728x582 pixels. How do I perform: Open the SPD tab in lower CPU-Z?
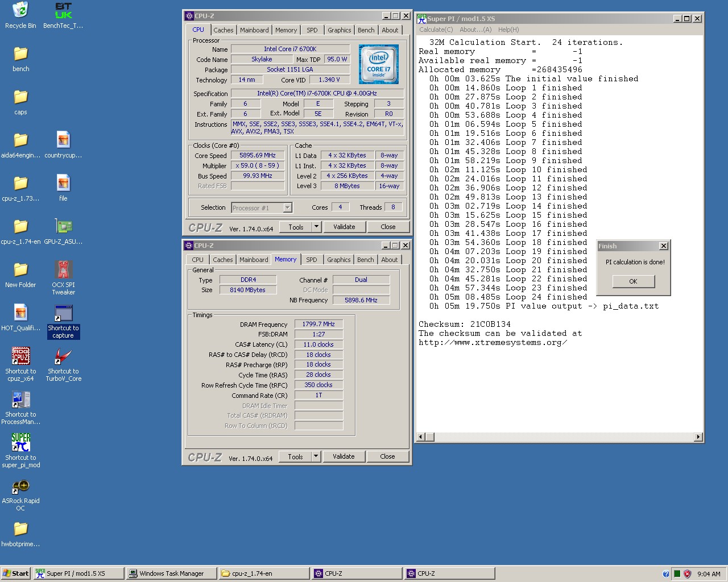[x=312, y=260]
